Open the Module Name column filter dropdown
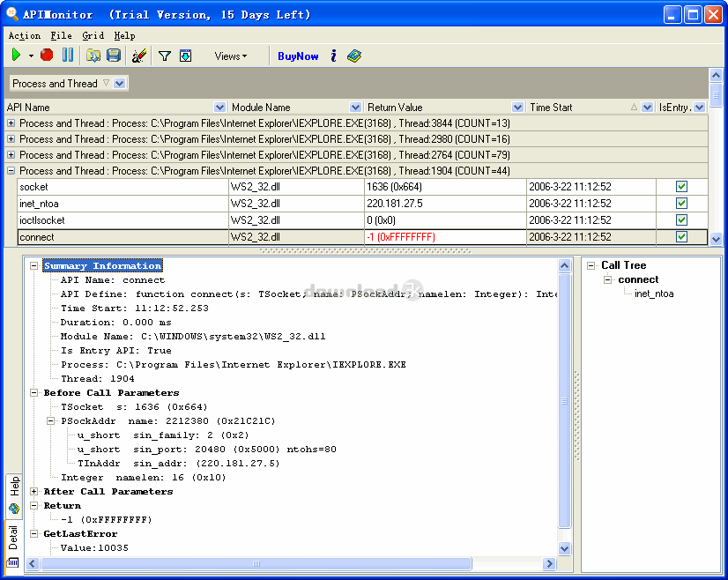The width and height of the screenshot is (728, 580). pos(356,108)
